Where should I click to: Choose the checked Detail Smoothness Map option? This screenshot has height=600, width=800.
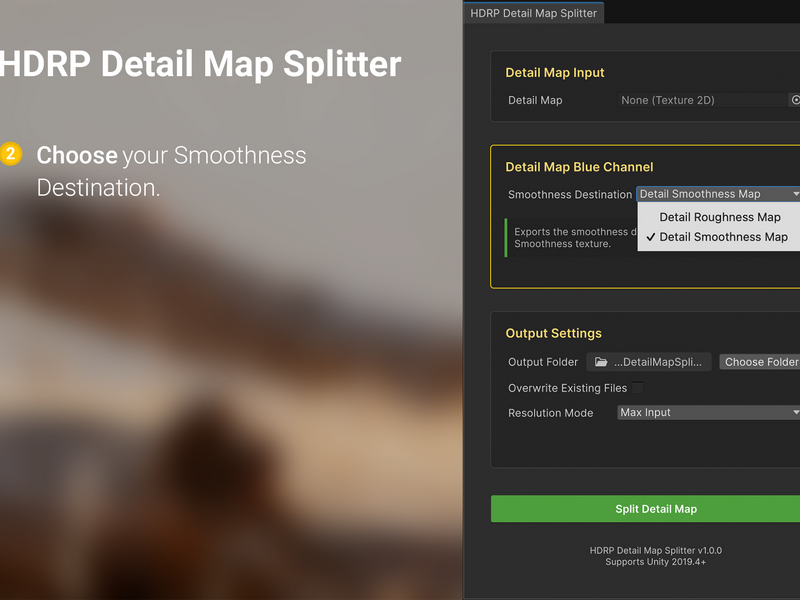(x=719, y=237)
